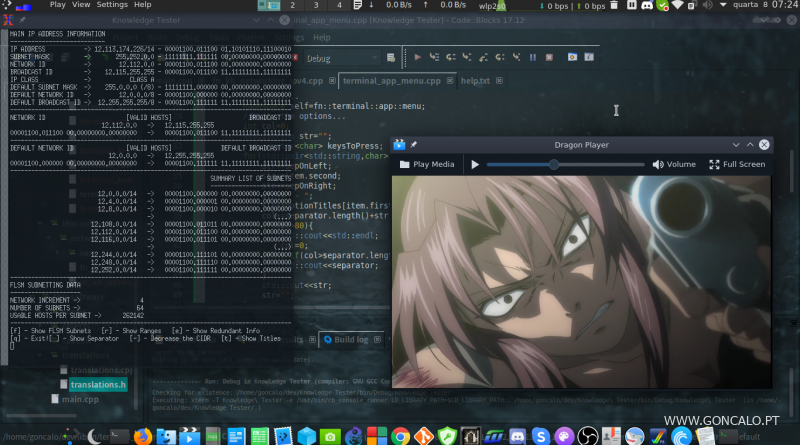Image resolution: width=800 pixels, height=445 pixels.
Task: Click the Break debugger pause icon
Action: [x=534, y=58]
